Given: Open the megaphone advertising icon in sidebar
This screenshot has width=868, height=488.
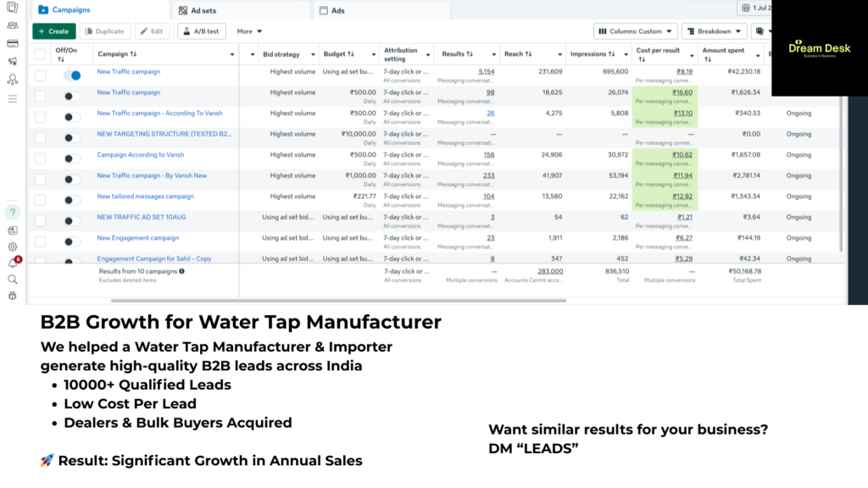Looking at the screenshot, I should coord(13,61).
